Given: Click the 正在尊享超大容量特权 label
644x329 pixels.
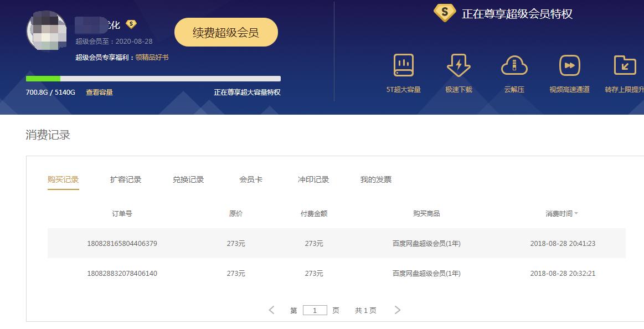Looking at the screenshot, I should point(248,92).
